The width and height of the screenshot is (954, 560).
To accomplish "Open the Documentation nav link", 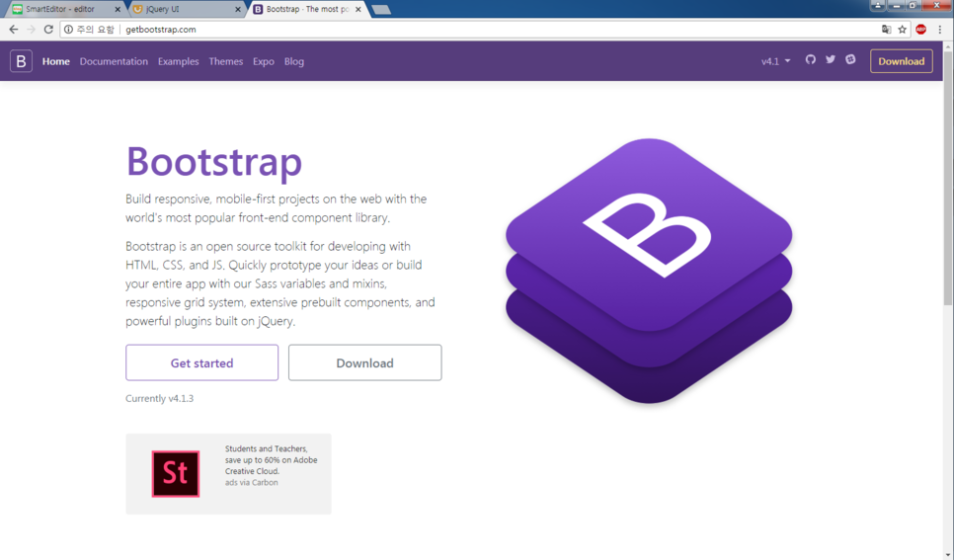I will 114,61.
